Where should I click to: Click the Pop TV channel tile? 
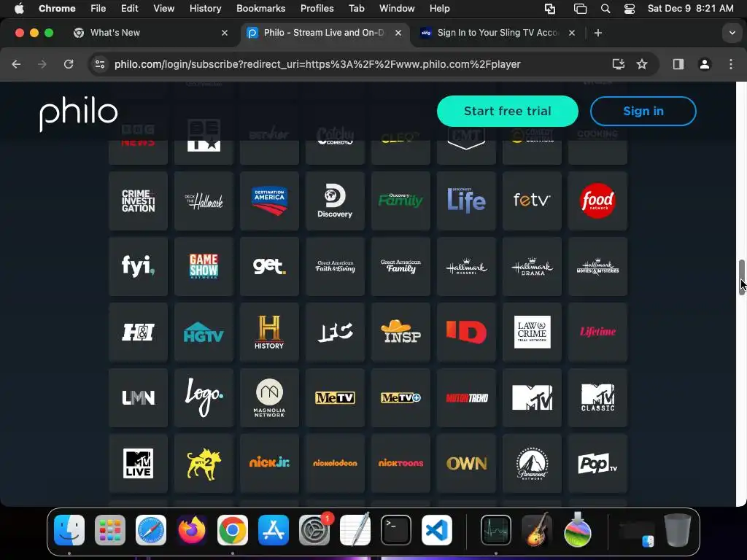598,464
